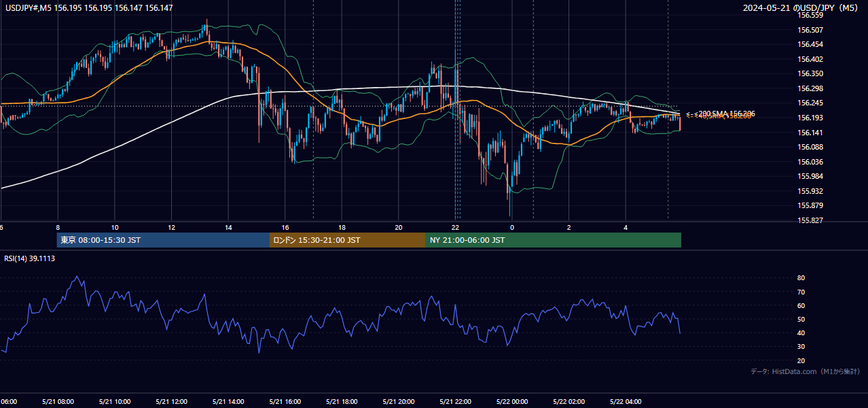The height and width of the screenshot is (408, 868).
Task: Click RSI scale value 70
Action: (801, 292)
